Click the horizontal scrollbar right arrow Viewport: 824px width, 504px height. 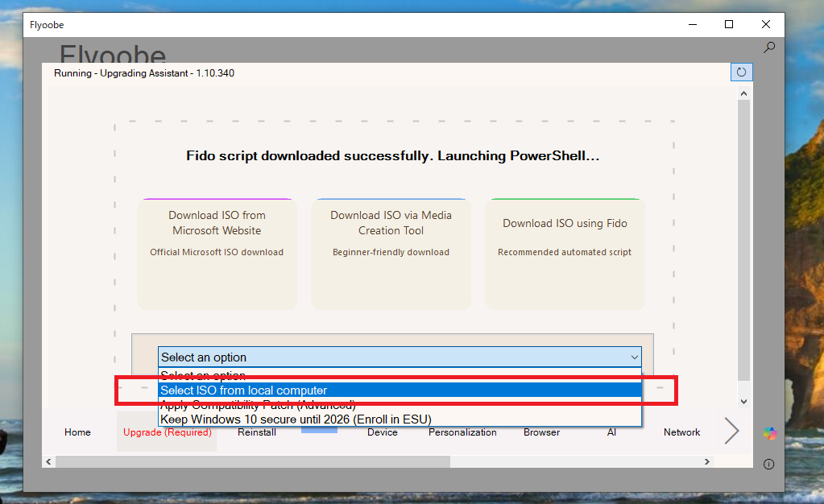(707, 461)
